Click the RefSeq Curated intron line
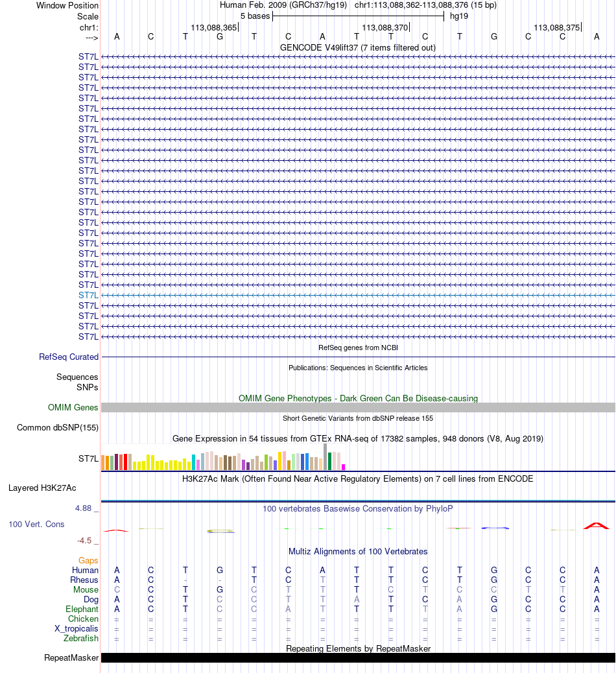Viewport: 616px width, 673px height. point(358,357)
